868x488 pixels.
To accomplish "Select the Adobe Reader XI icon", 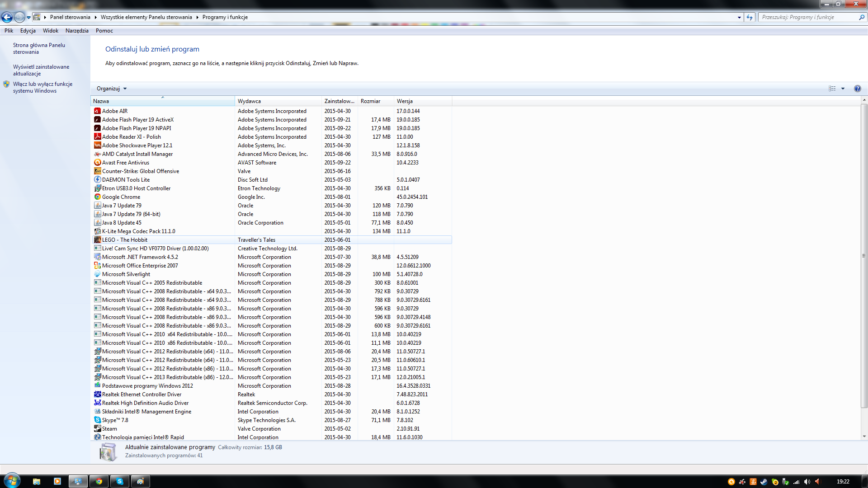I will 97,137.
